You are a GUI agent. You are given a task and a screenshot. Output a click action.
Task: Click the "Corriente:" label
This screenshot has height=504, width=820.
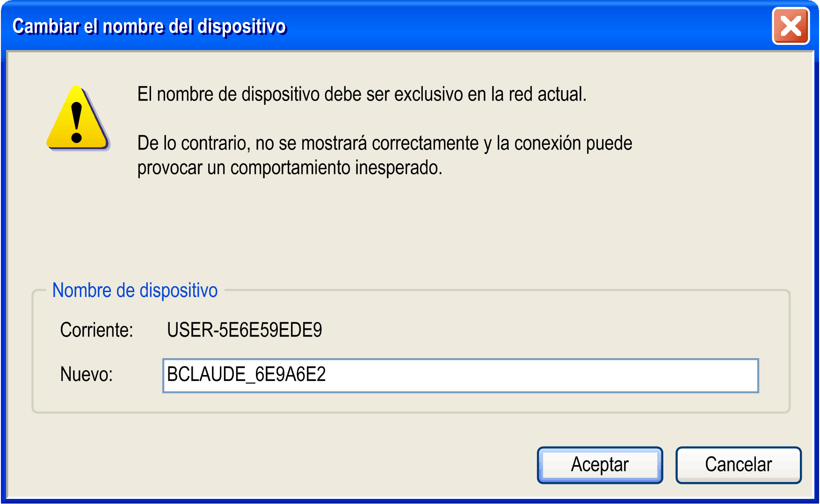pyautogui.click(x=96, y=330)
